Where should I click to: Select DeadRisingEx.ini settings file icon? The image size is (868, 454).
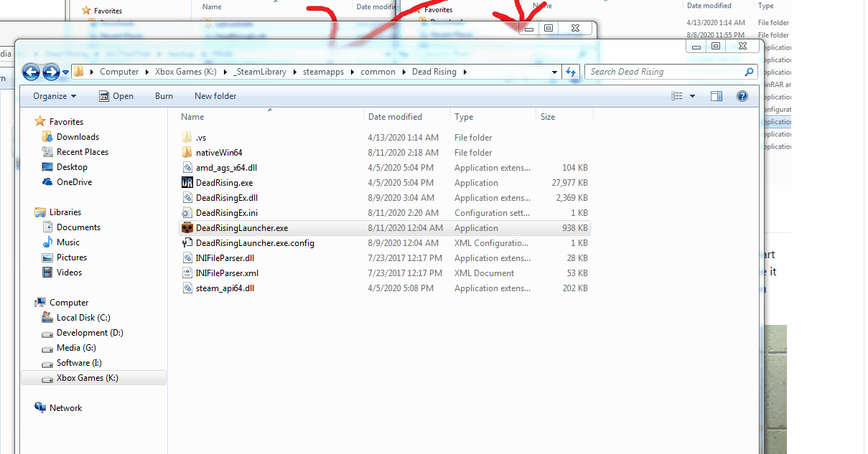tap(187, 212)
